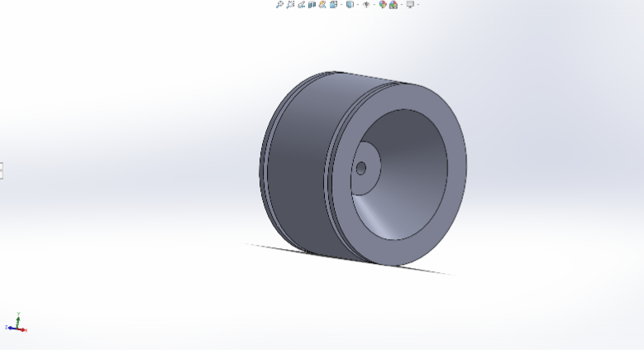Select the Zoom to Area tool
Viewport: 644px width, 350px height.
[x=290, y=4]
